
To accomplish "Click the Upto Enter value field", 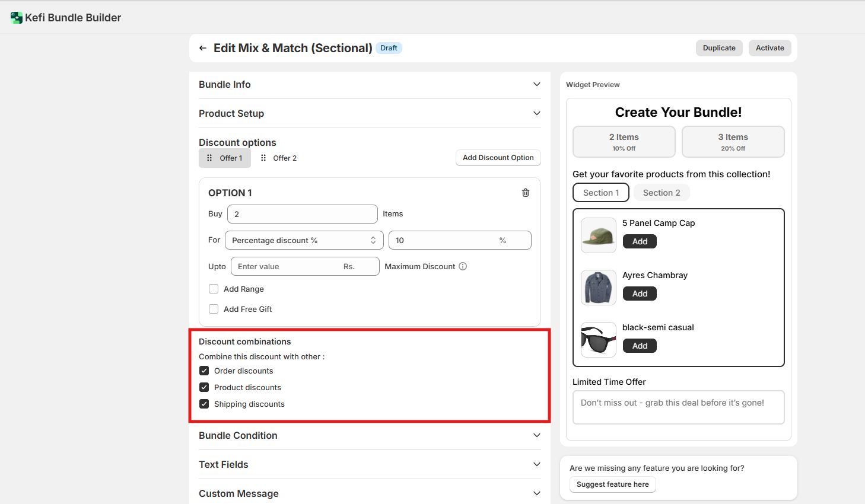I will click(288, 267).
